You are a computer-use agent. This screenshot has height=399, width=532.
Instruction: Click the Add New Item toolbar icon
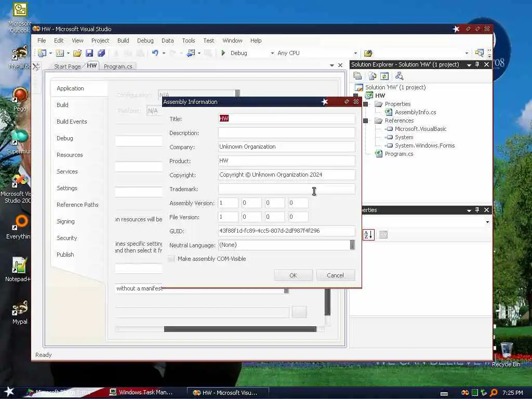click(60, 53)
